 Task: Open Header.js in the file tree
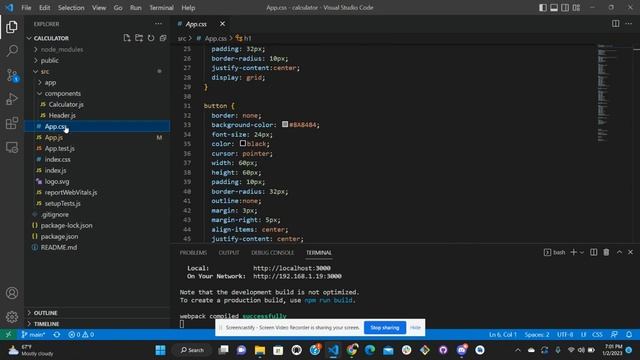pos(62,116)
